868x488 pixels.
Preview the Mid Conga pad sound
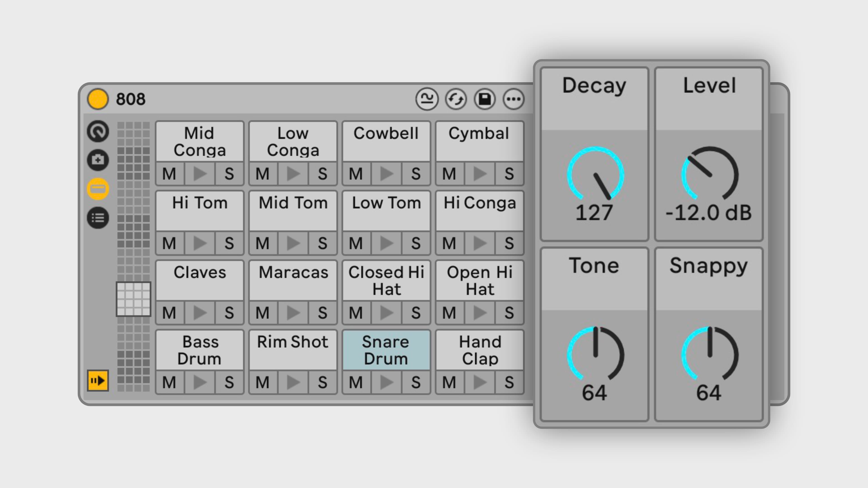point(199,174)
